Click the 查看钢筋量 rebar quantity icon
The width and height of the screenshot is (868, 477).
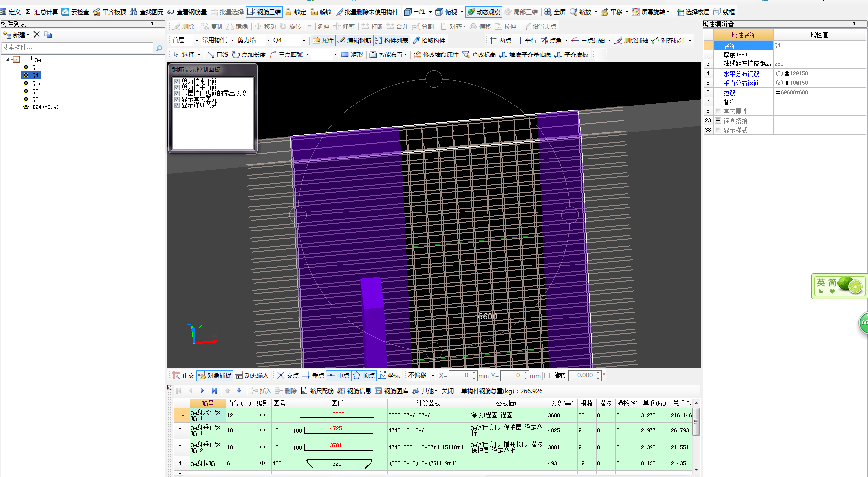187,12
